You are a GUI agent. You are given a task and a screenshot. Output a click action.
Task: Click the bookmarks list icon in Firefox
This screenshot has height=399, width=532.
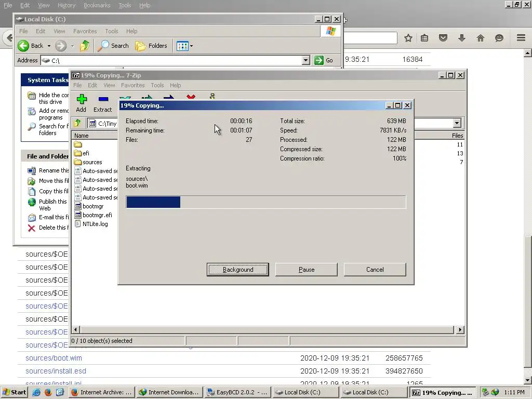[424, 38]
